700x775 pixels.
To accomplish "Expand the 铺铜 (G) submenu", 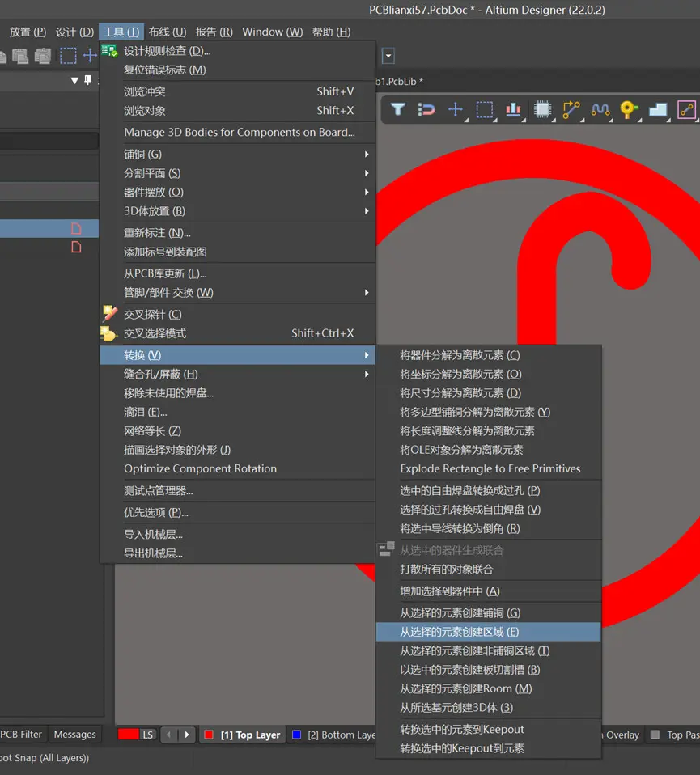I will (367, 155).
